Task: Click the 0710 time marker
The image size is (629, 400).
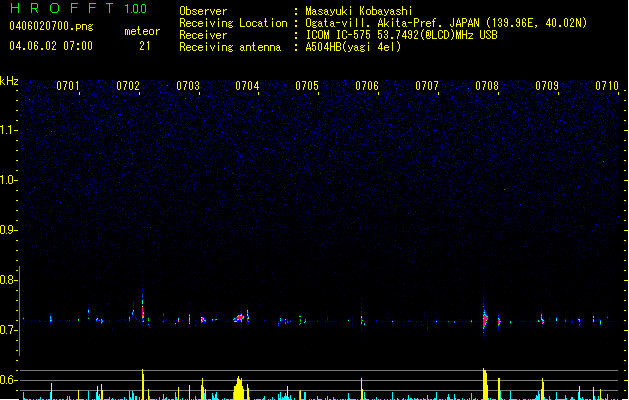Action: tap(607, 86)
